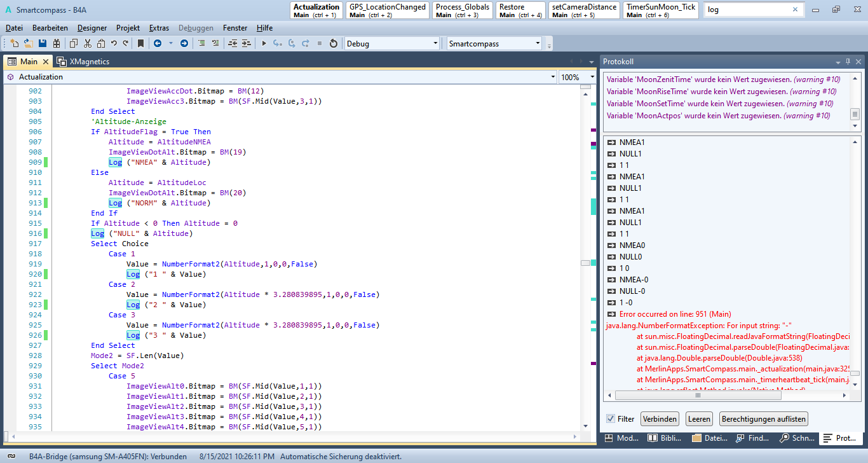Run the project with Play icon

click(264, 43)
